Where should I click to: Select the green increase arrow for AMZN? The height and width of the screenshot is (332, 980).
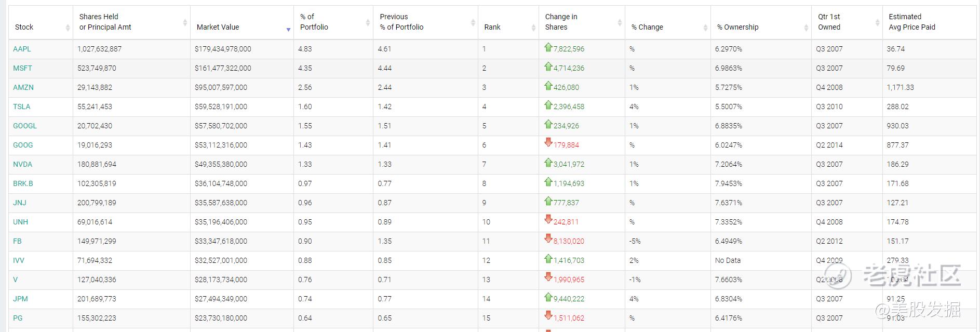548,86
